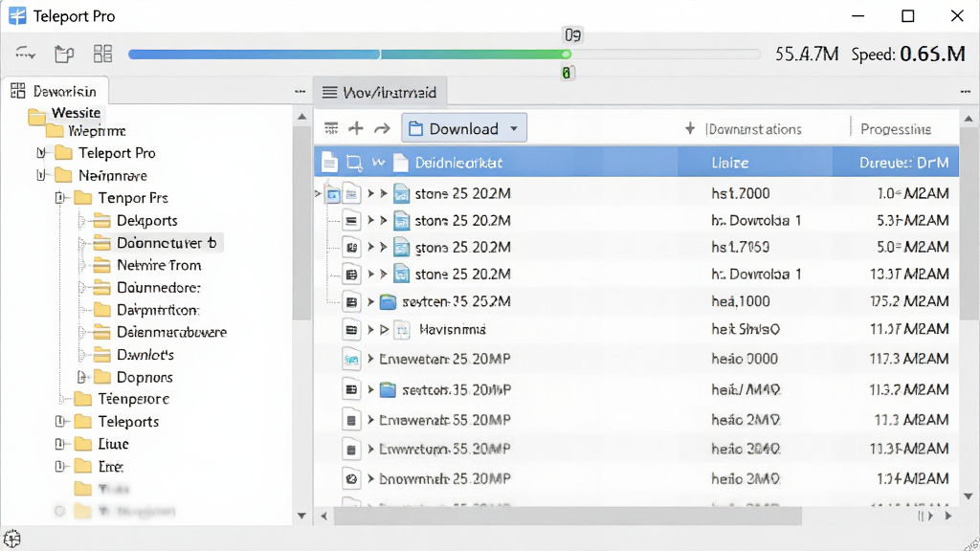This screenshot has width=980, height=551.
Task: Click the Havisnmia file icon
Action: (402, 329)
